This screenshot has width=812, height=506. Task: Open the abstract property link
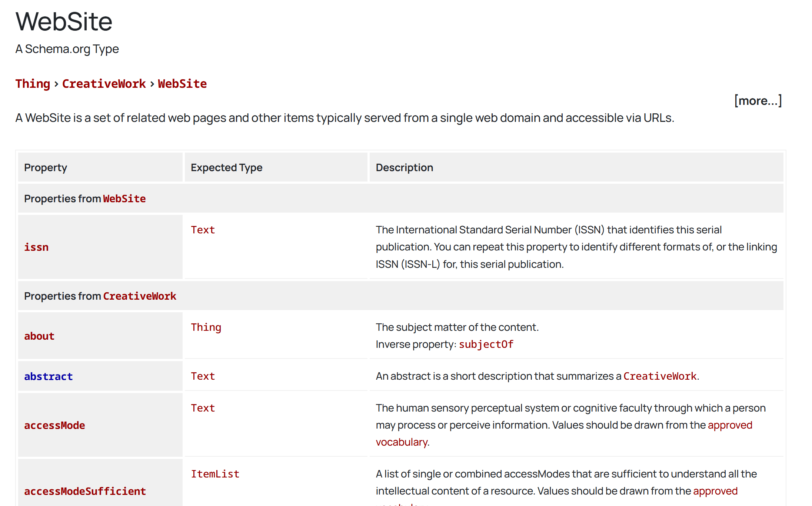[x=48, y=376]
